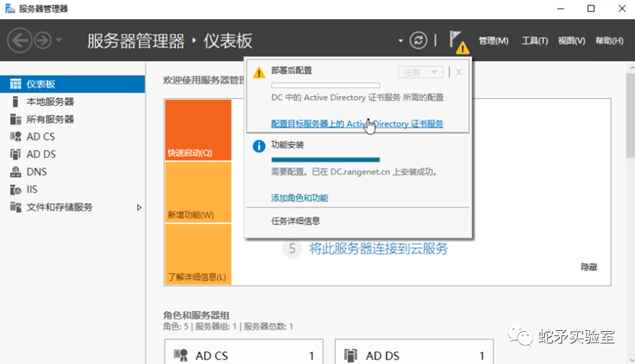
Task: Open the 管理(M) menu
Action: click(493, 41)
